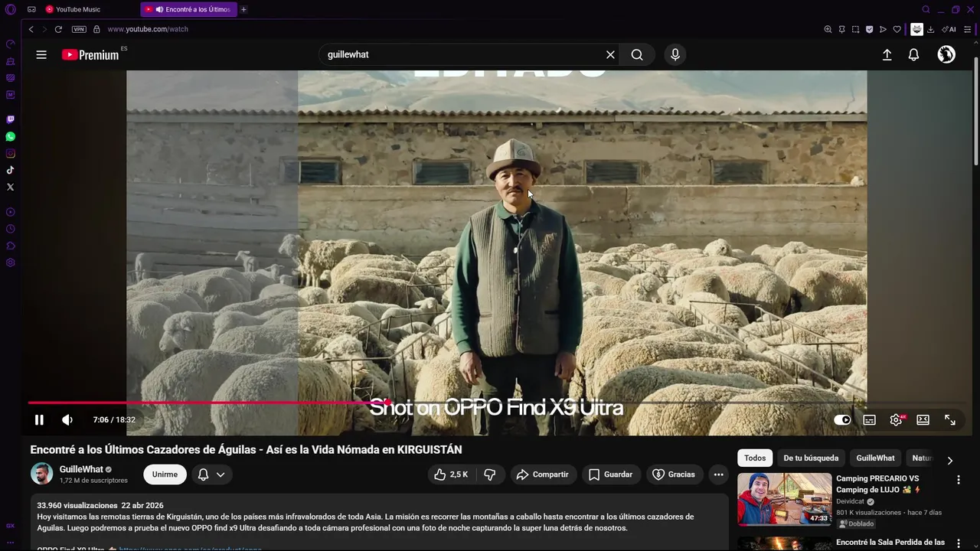Open History clock icon in sidebar

point(10,229)
